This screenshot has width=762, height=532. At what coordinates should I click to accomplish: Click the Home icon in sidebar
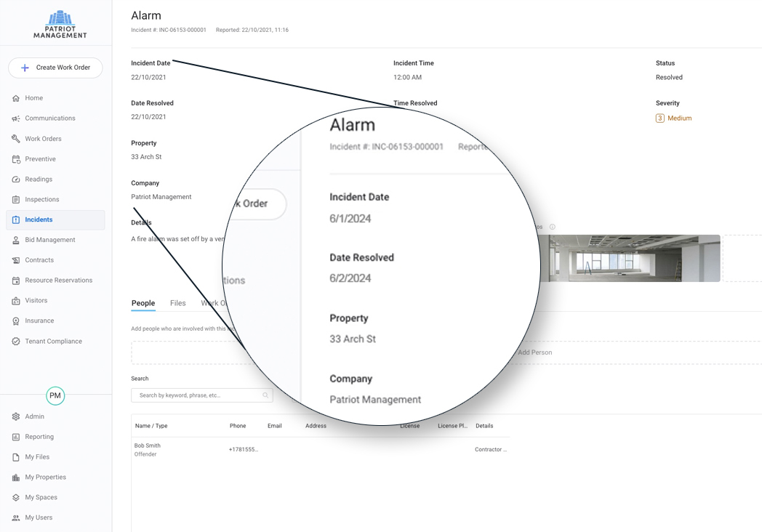click(16, 98)
